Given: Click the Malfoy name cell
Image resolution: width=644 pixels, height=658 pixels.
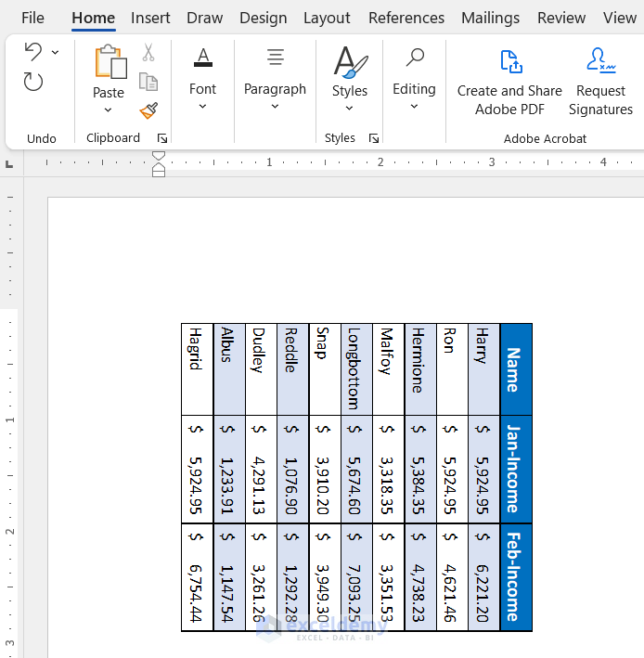Looking at the screenshot, I should tap(389, 369).
